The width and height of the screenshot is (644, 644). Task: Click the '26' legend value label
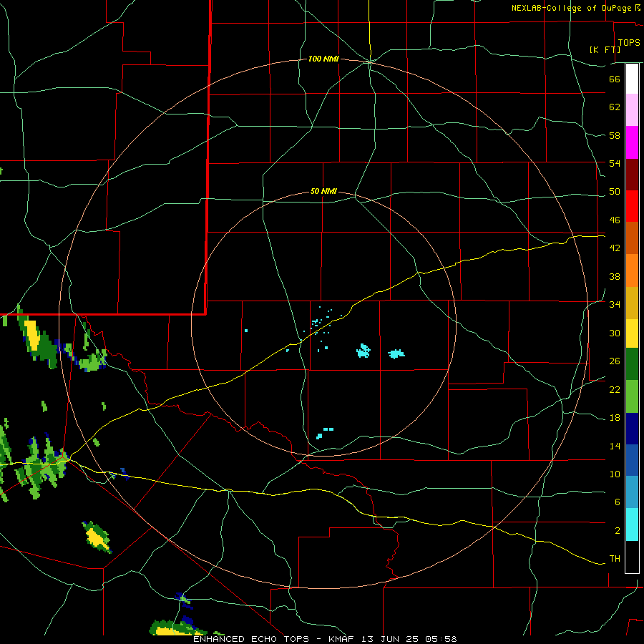click(x=615, y=361)
